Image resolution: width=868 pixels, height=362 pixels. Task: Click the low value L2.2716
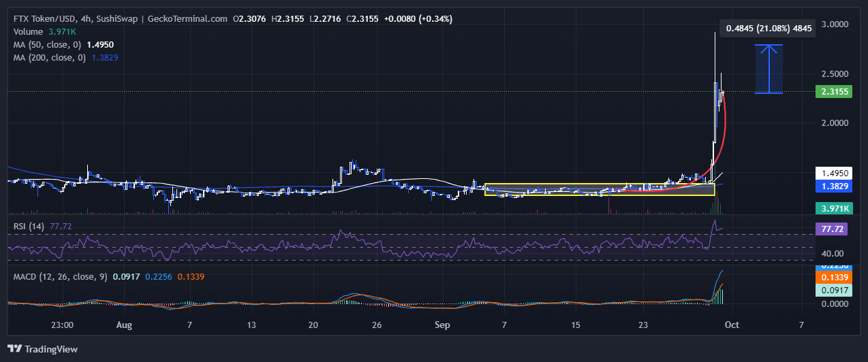[x=326, y=18]
